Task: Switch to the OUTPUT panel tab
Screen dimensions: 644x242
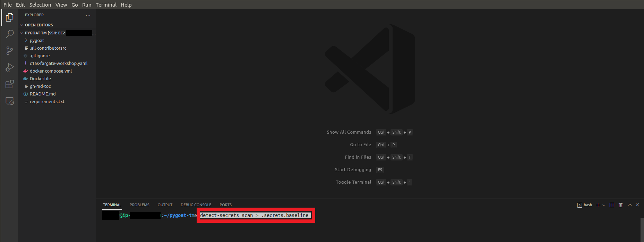Action: coord(165,205)
